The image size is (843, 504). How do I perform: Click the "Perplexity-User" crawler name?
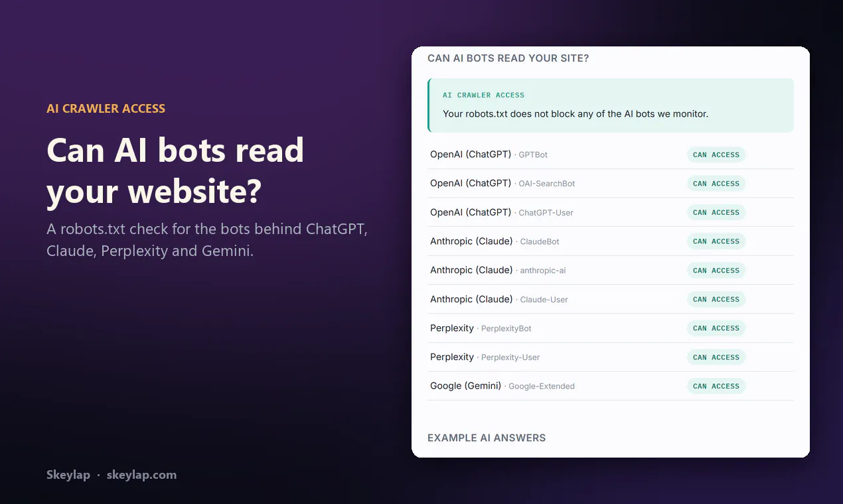click(510, 357)
